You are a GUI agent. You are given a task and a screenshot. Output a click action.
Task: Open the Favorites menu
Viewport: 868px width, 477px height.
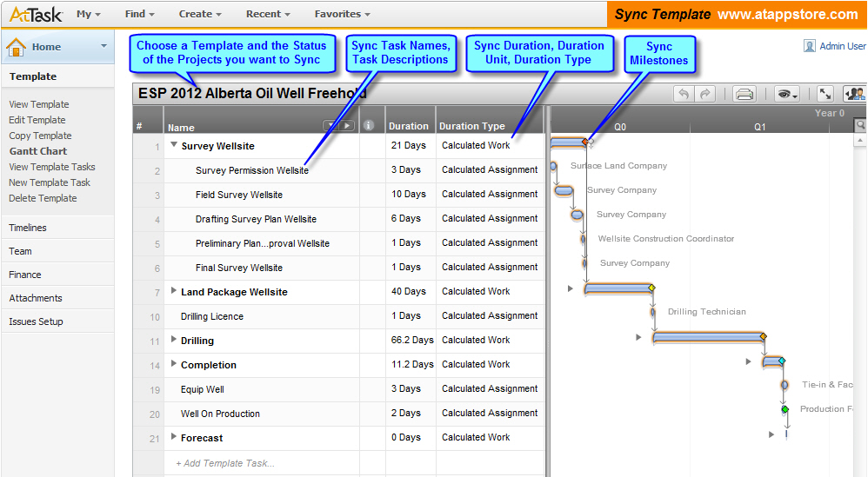(x=342, y=14)
